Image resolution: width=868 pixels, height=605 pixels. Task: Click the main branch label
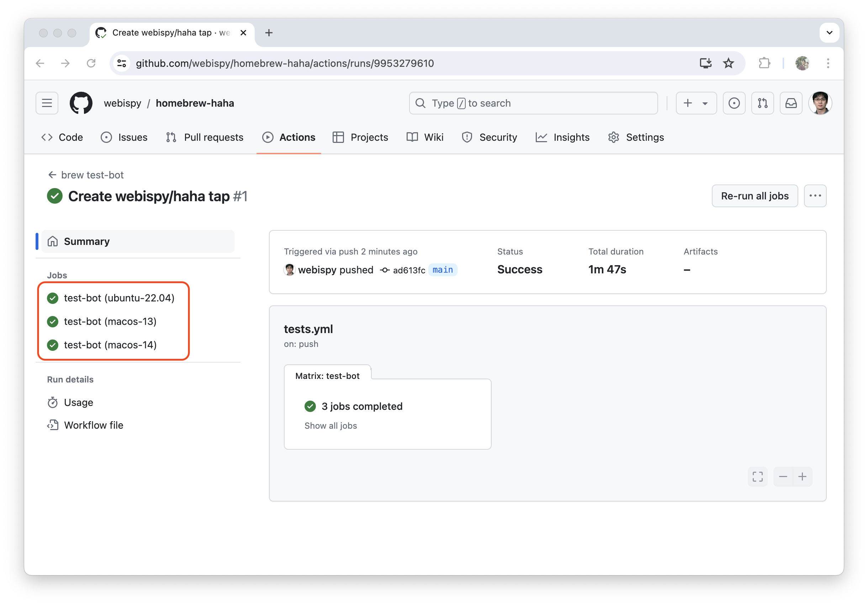(x=443, y=270)
